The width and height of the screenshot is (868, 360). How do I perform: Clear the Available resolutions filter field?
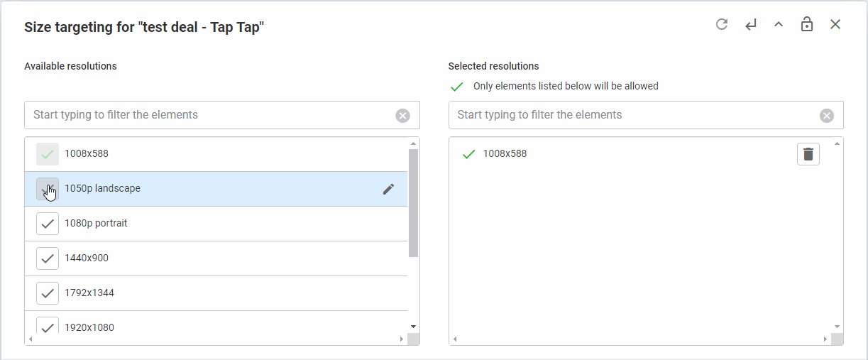402,116
